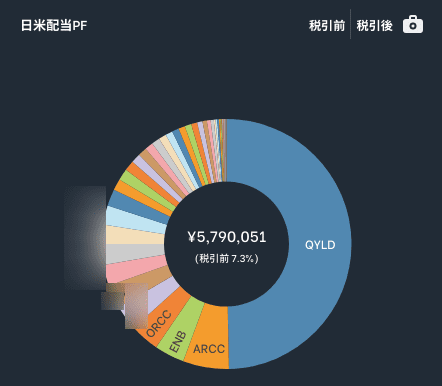The image size is (442, 386).
Task: Click the camera screenshot icon
Action: coord(413,24)
